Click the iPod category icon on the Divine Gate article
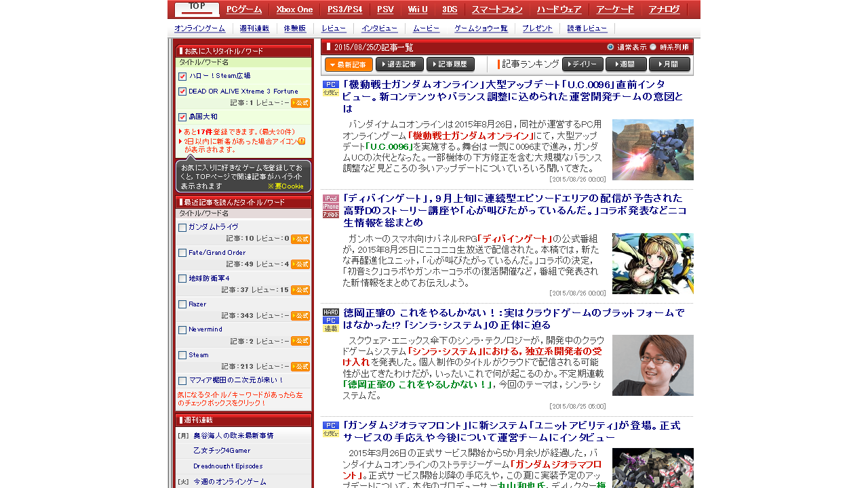 tap(330, 198)
